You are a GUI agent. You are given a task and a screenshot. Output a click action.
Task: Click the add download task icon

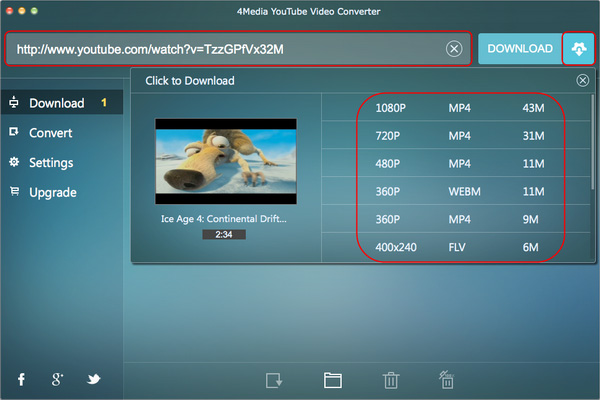[x=274, y=380]
